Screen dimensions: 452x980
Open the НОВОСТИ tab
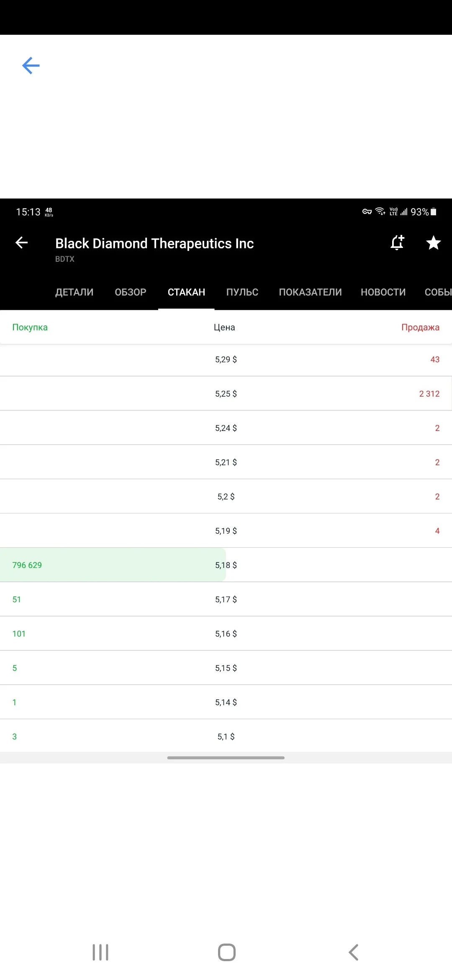(x=383, y=292)
